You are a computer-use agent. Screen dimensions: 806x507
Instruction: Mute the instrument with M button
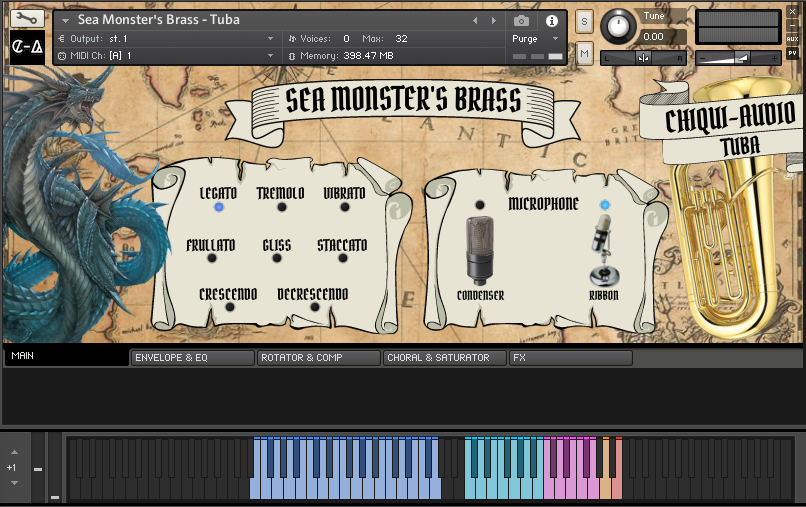[x=584, y=52]
